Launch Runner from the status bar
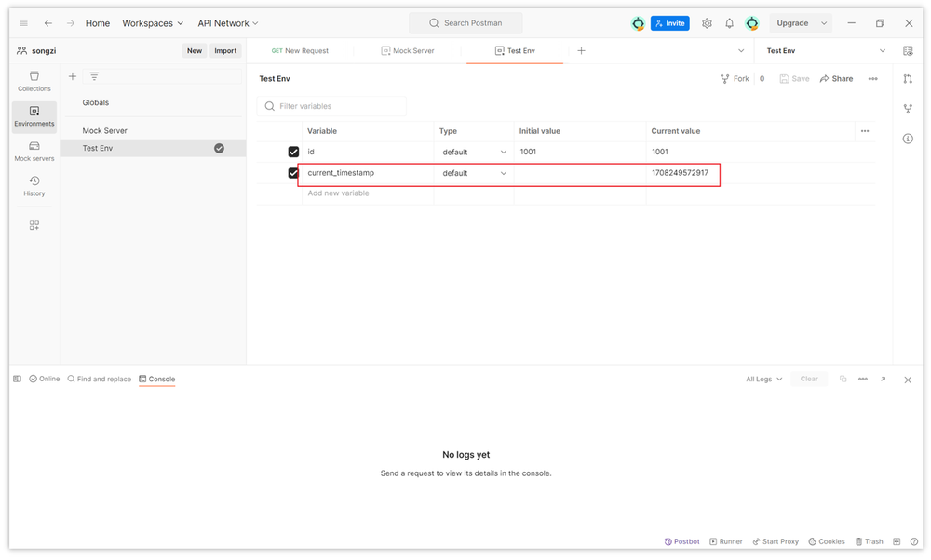 726,541
